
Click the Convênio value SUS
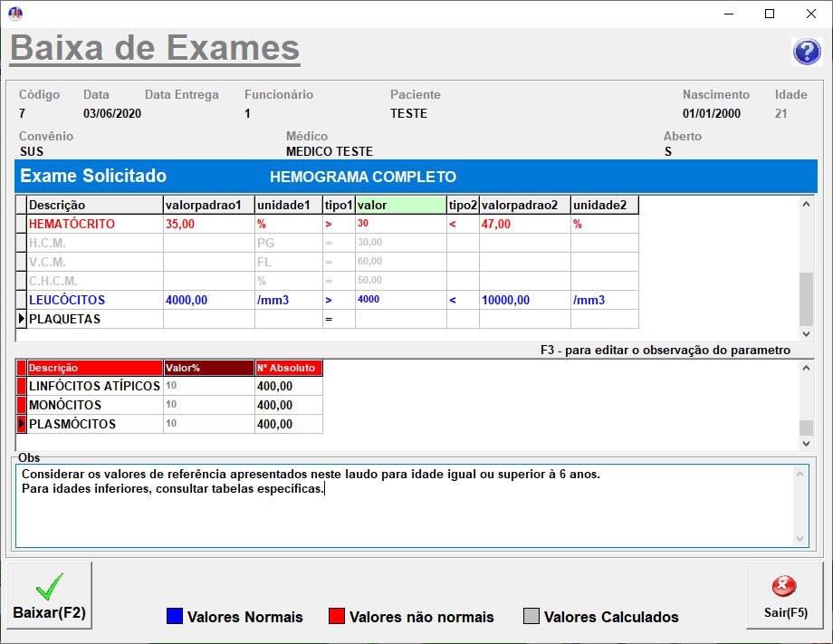pyautogui.click(x=32, y=151)
